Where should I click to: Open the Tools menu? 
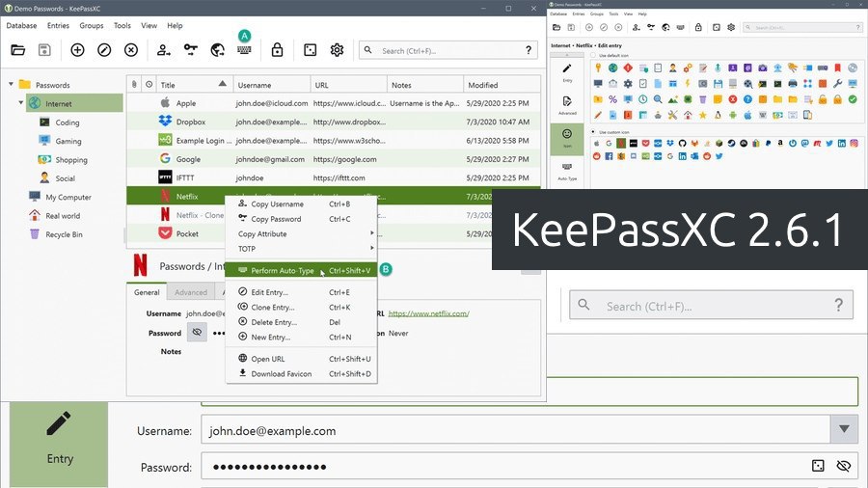(x=122, y=25)
